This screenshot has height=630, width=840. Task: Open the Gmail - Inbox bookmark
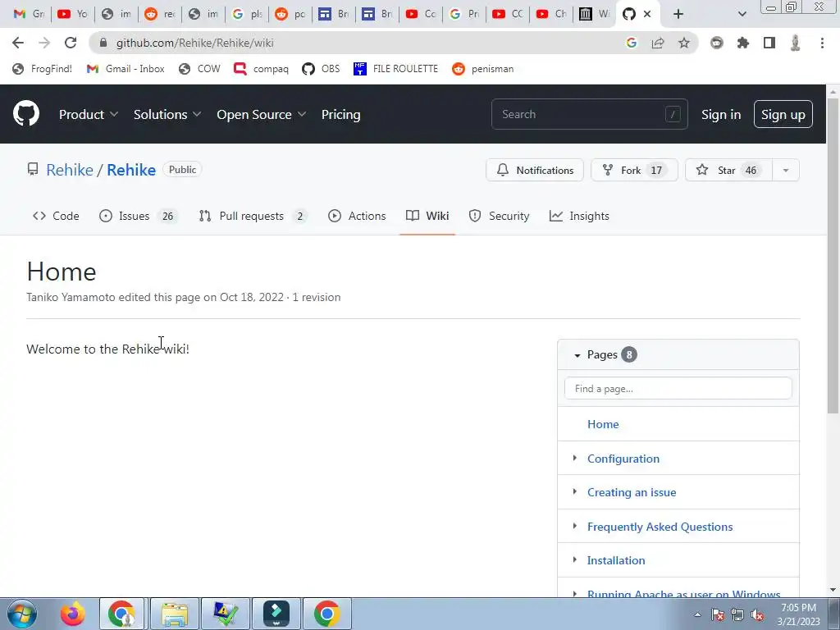point(126,69)
